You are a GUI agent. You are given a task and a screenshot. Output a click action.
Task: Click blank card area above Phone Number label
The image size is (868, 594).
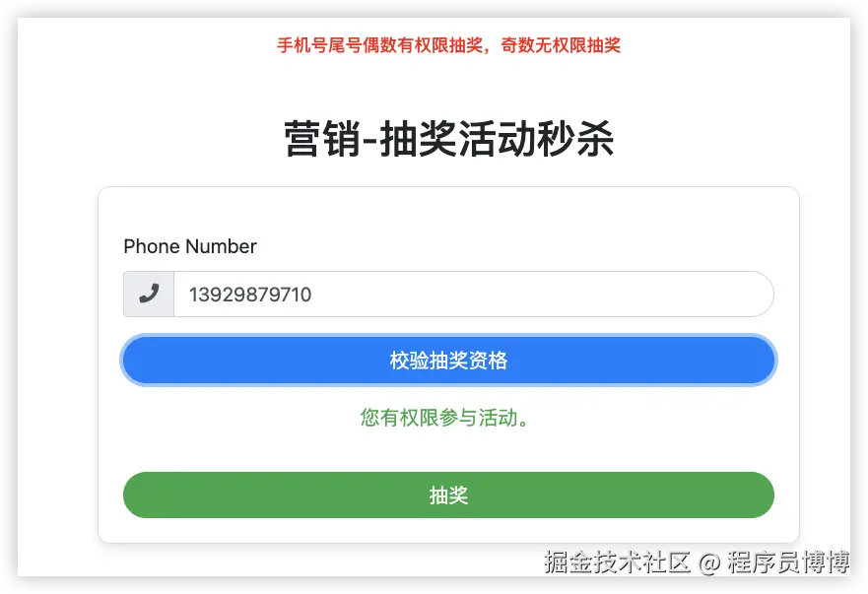pyautogui.click(x=448, y=213)
